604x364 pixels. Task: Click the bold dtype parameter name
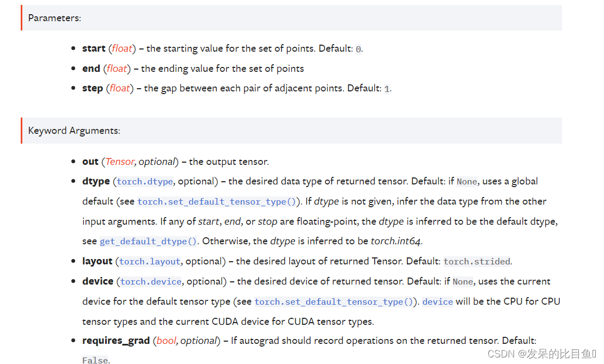point(96,181)
